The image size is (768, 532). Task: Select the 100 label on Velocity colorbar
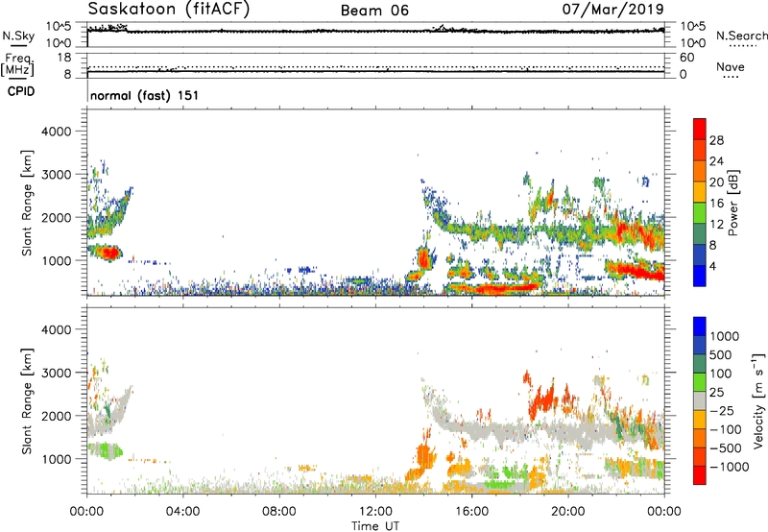(x=721, y=374)
